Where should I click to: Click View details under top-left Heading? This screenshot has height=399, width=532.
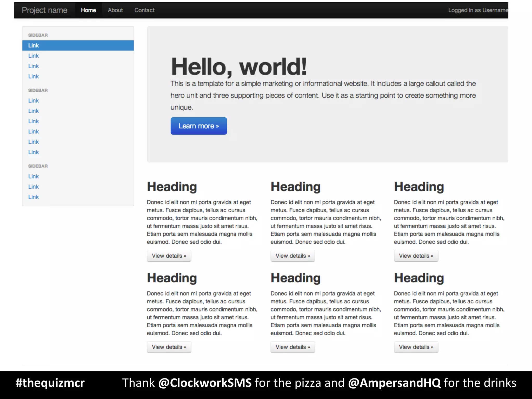(169, 256)
